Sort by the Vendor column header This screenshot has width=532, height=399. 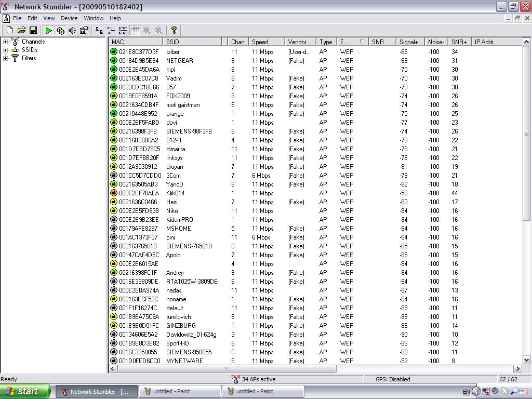[x=300, y=42]
